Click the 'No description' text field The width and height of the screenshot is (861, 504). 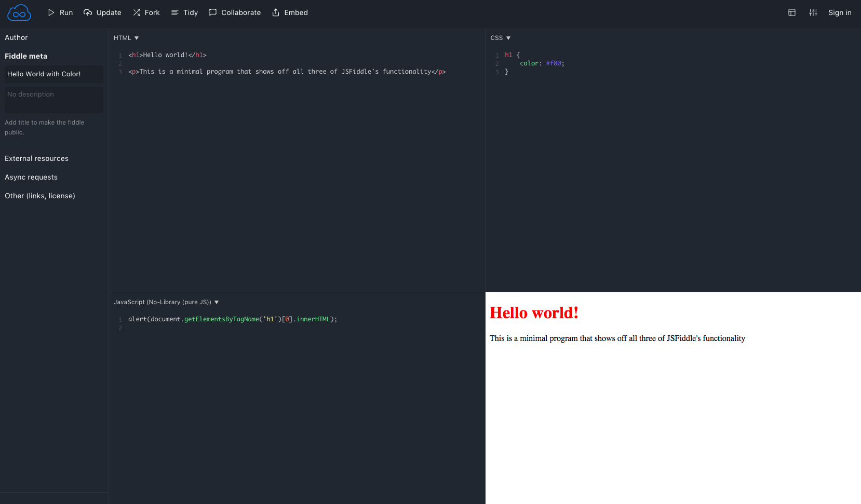(54, 99)
